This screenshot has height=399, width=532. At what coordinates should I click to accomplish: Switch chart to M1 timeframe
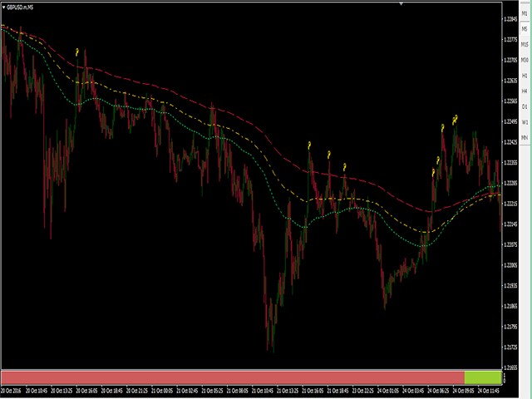click(x=525, y=13)
